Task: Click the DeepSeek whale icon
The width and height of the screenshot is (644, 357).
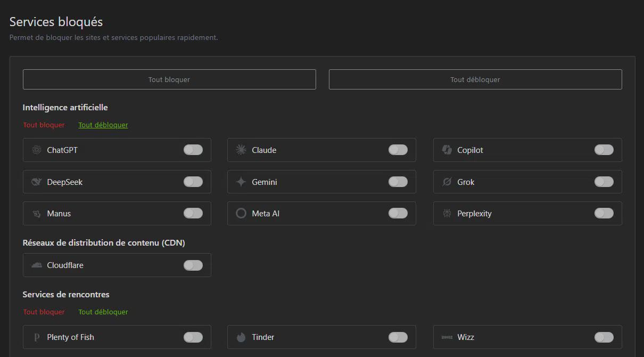Action: tap(37, 182)
